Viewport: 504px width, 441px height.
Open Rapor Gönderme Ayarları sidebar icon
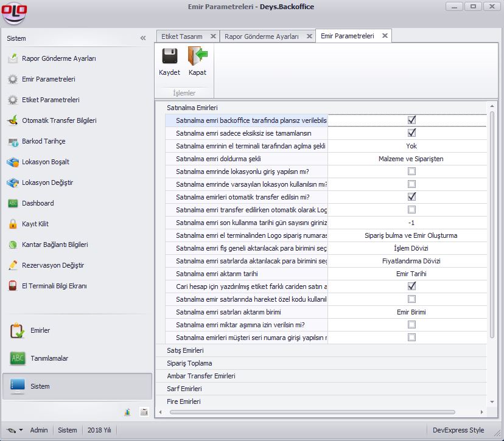pyautogui.click(x=13, y=58)
